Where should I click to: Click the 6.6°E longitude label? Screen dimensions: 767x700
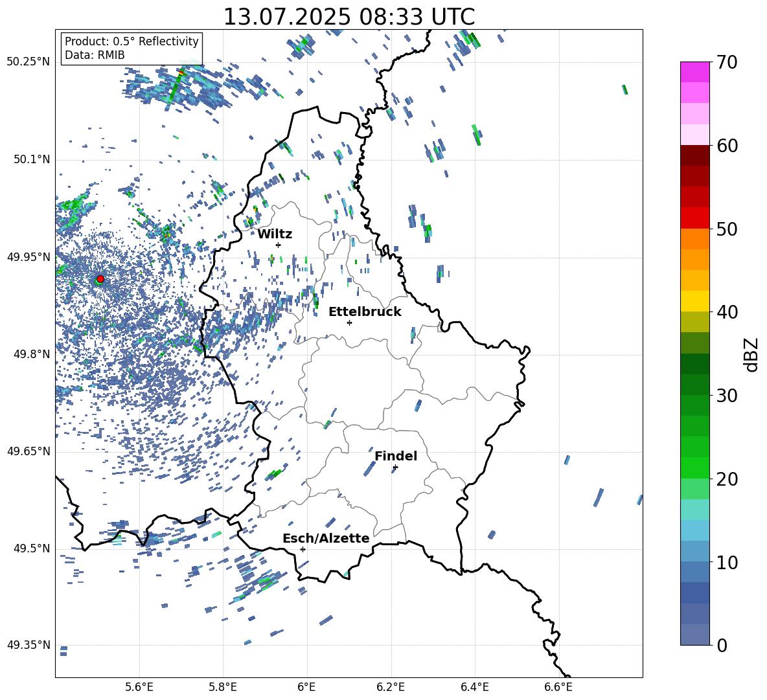click(558, 687)
